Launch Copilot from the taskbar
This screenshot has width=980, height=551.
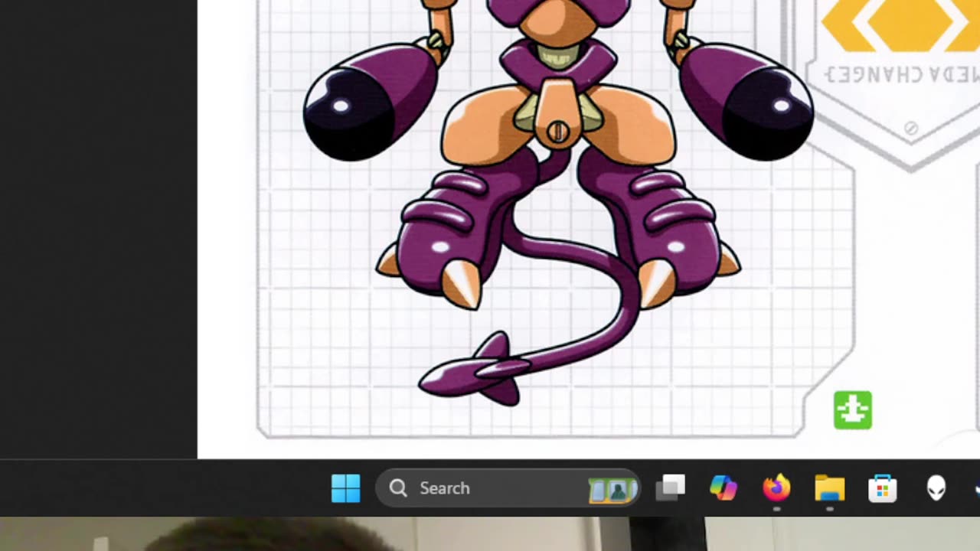pyautogui.click(x=724, y=488)
